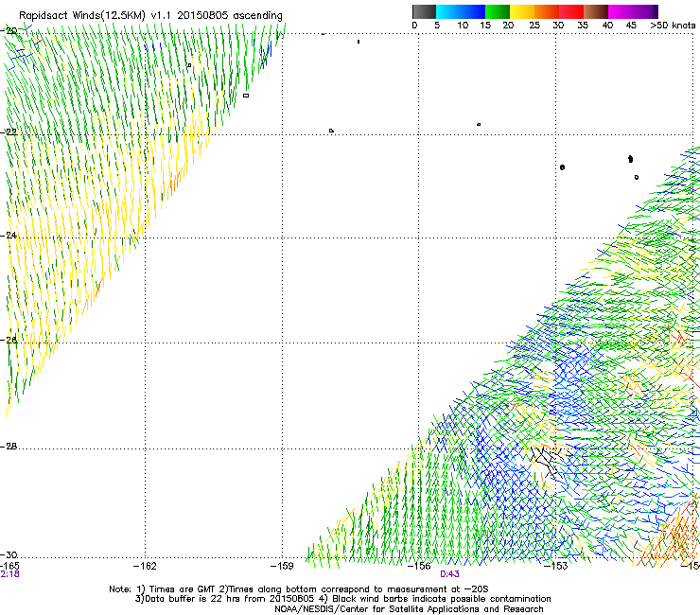Click the -156 longitude axis label
The width and height of the screenshot is (700, 615).
click(x=419, y=566)
